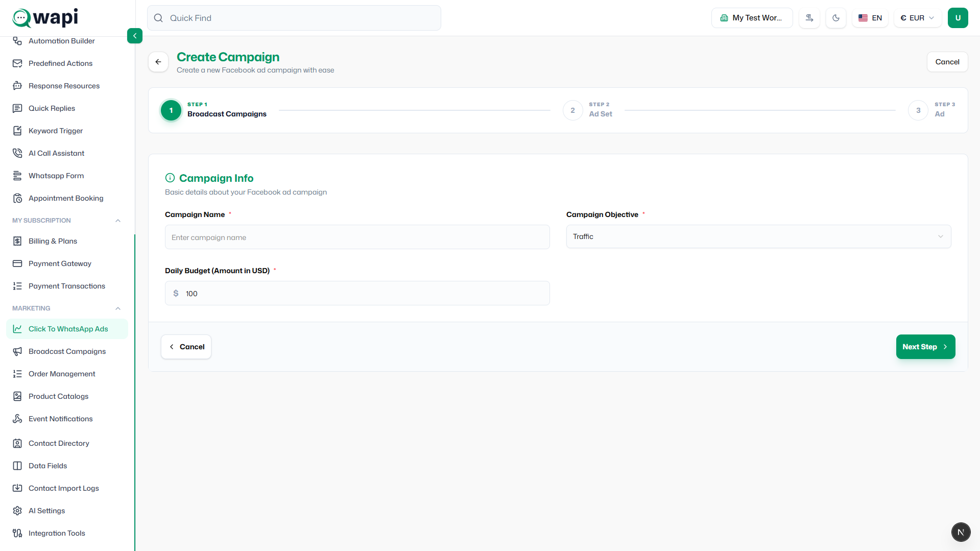The height and width of the screenshot is (551, 980).
Task: Click top-right Cancel button
Action: pyautogui.click(x=947, y=62)
